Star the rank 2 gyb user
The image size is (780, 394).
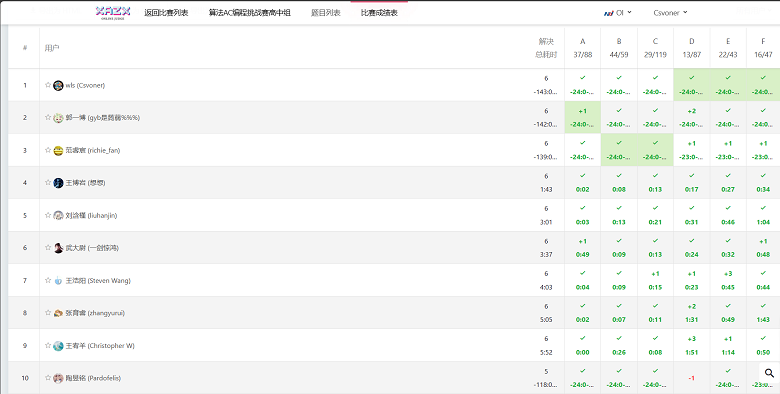coord(48,117)
